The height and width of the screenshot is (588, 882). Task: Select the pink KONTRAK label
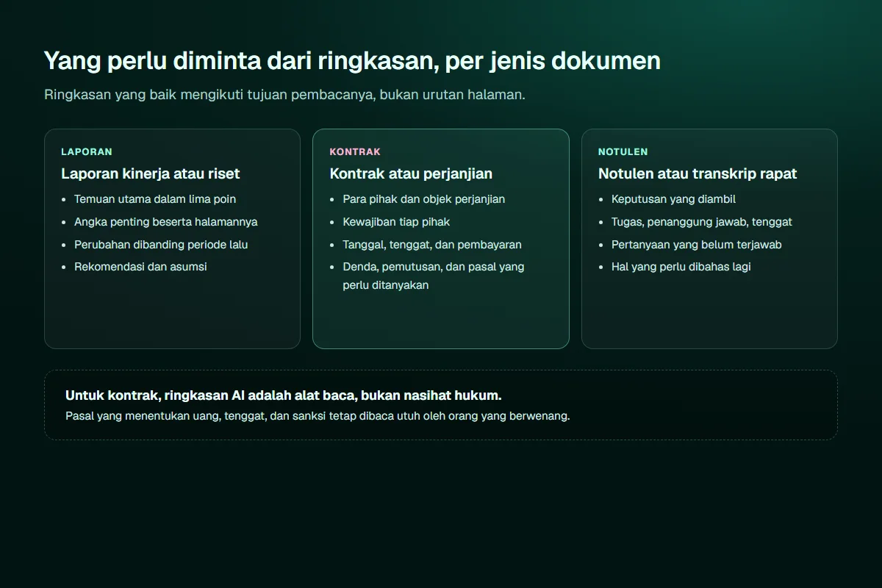(x=355, y=152)
